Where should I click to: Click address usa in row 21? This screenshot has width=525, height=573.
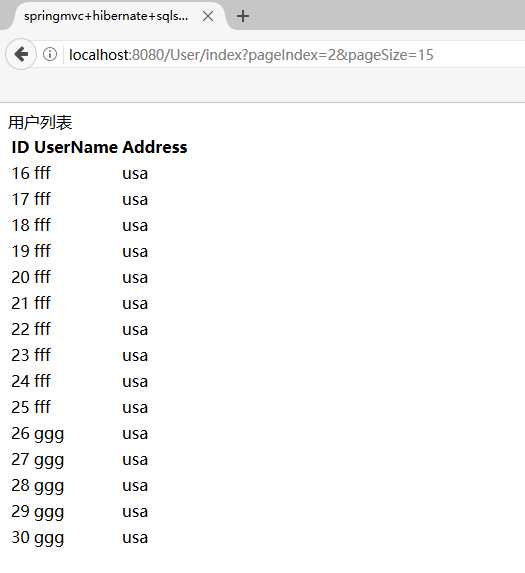pyautogui.click(x=135, y=304)
